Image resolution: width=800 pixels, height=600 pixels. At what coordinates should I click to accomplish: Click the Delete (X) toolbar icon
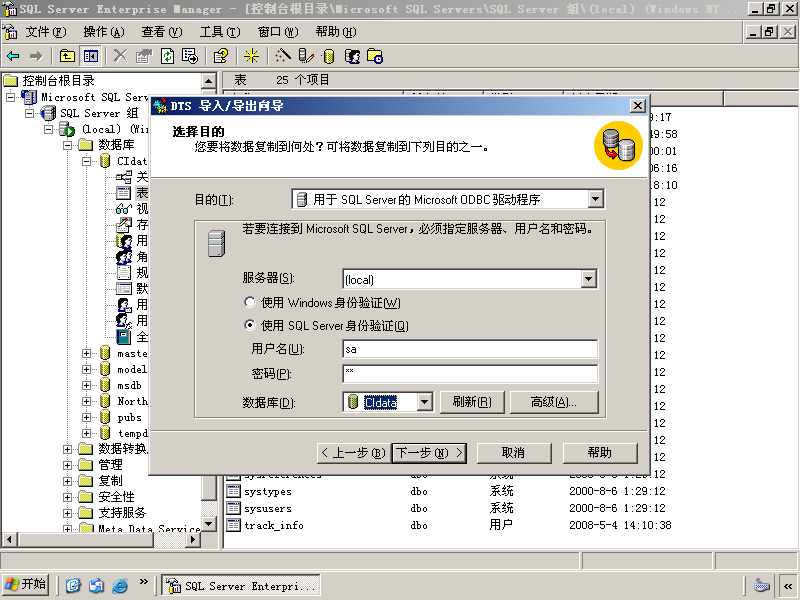[x=120, y=56]
